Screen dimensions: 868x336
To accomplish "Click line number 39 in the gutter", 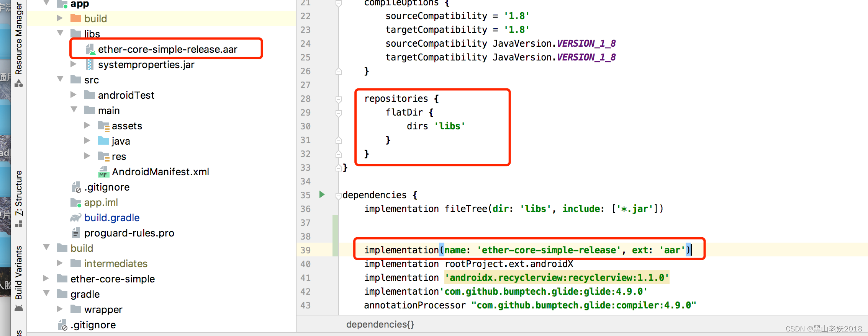I will coord(305,250).
